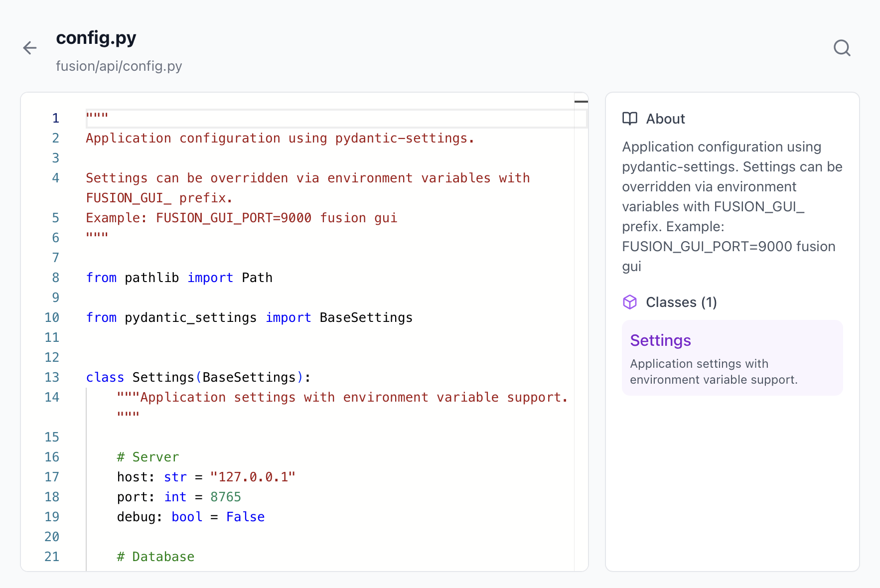Click the About book icon
The image size is (880, 588).
point(630,119)
